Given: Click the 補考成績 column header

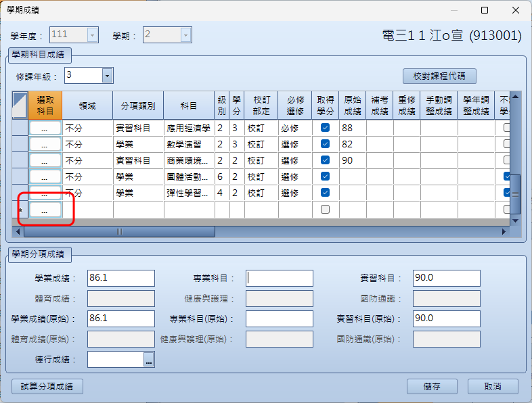Looking at the screenshot, I should [x=380, y=105].
